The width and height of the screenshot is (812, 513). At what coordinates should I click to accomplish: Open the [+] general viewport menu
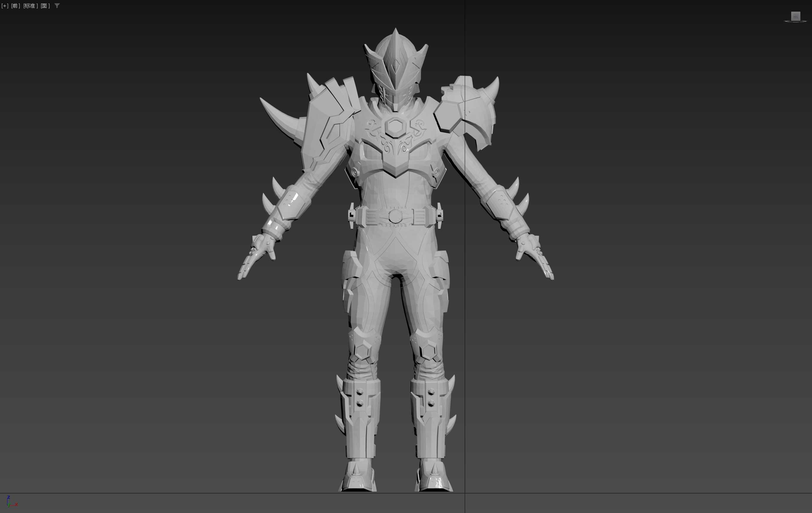click(x=5, y=6)
